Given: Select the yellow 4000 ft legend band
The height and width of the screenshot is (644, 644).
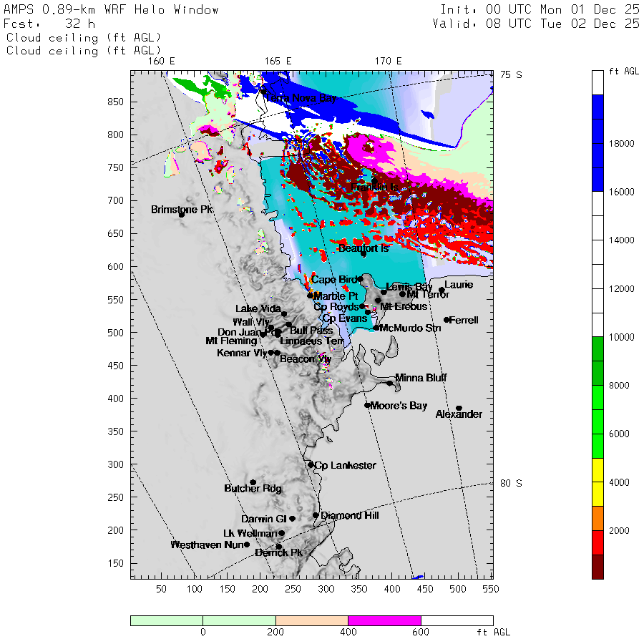Looking at the screenshot, I should 597,482.
